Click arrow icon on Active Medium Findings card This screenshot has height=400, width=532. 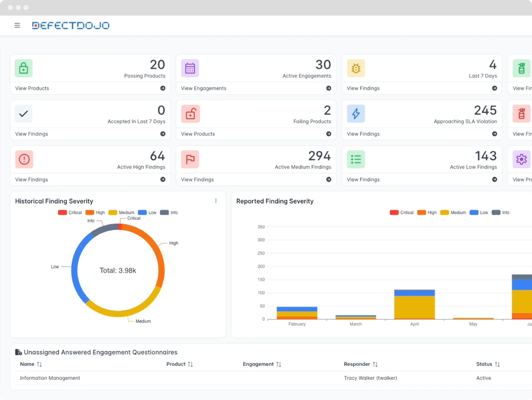[329, 179]
